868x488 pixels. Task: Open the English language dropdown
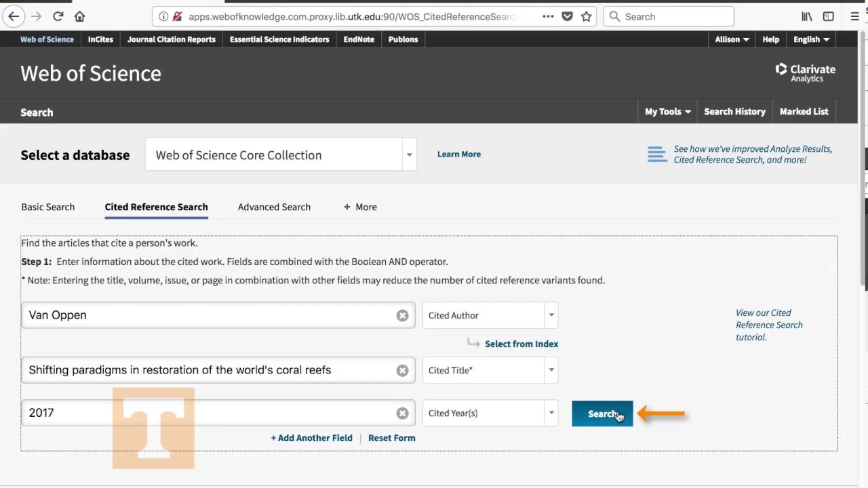[x=811, y=39]
